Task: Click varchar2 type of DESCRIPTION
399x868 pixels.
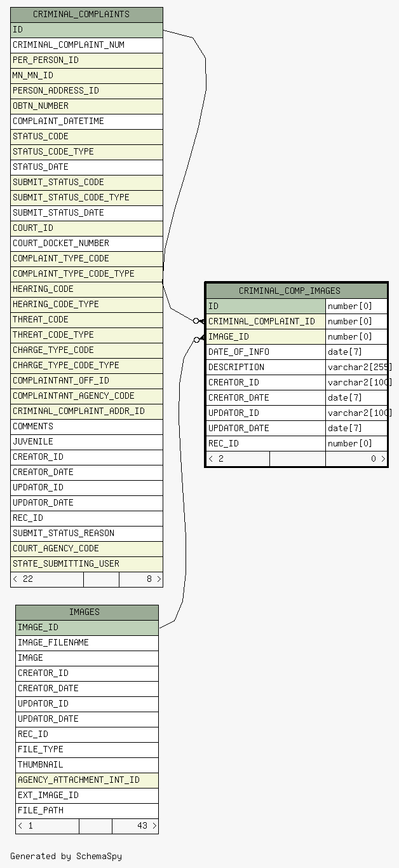Action: (x=356, y=368)
